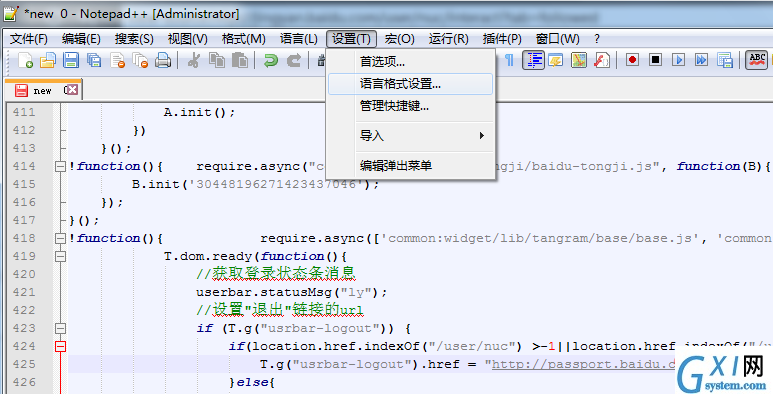Open the Function List icon
The height and width of the screenshot is (394, 773).
click(602, 60)
